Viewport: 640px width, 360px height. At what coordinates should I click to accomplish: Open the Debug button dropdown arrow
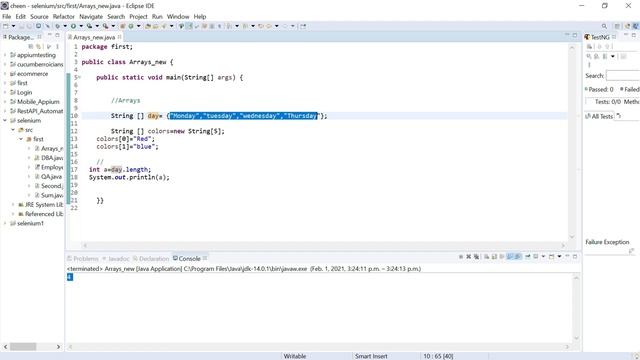coord(65,26)
